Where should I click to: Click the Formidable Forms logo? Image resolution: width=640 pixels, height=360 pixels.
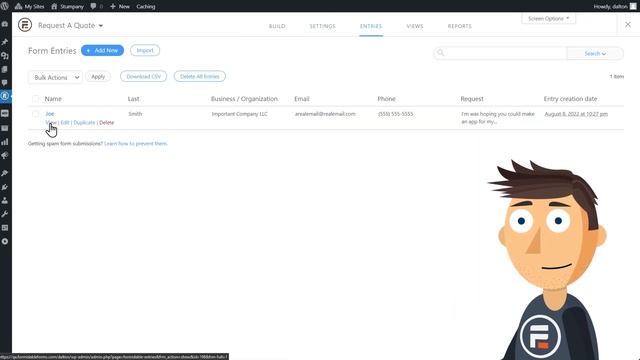click(x=25, y=25)
